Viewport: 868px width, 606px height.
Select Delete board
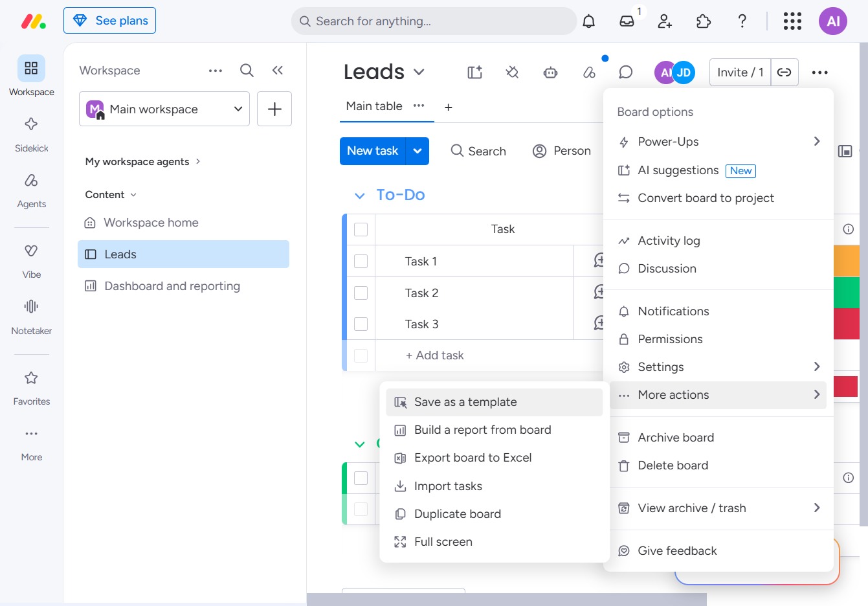point(718,466)
